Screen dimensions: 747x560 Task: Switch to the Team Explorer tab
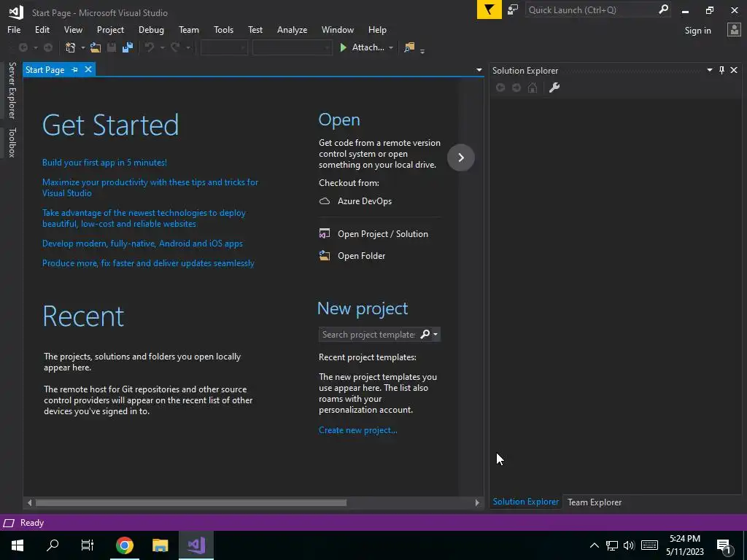594,502
